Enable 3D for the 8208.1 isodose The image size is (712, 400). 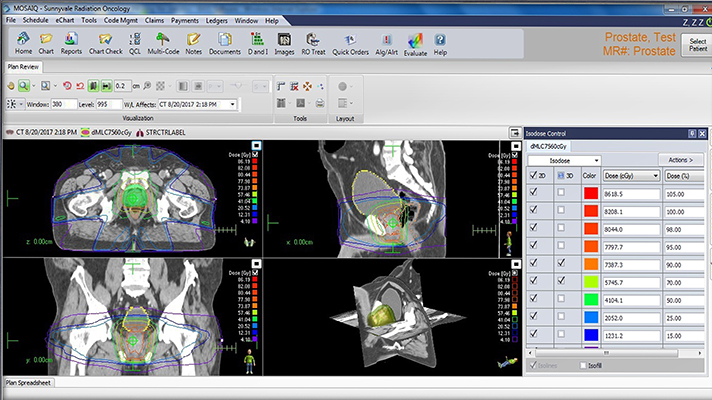[x=560, y=212]
